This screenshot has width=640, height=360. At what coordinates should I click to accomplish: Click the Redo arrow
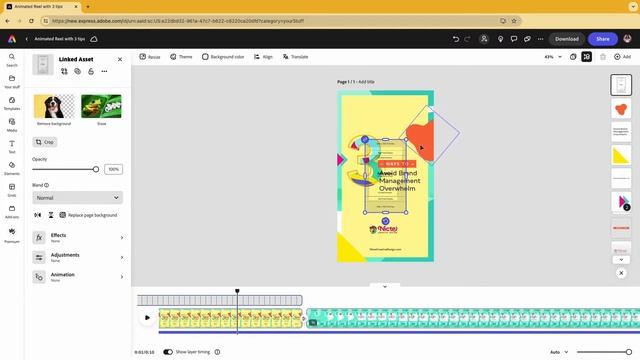468,39
